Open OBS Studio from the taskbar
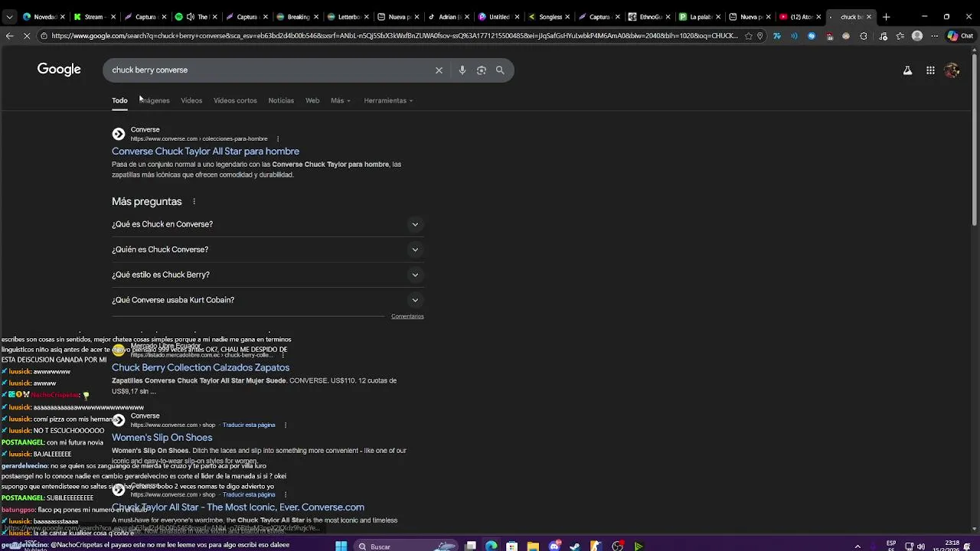The height and width of the screenshot is (551, 980). [x=617, y=546]
